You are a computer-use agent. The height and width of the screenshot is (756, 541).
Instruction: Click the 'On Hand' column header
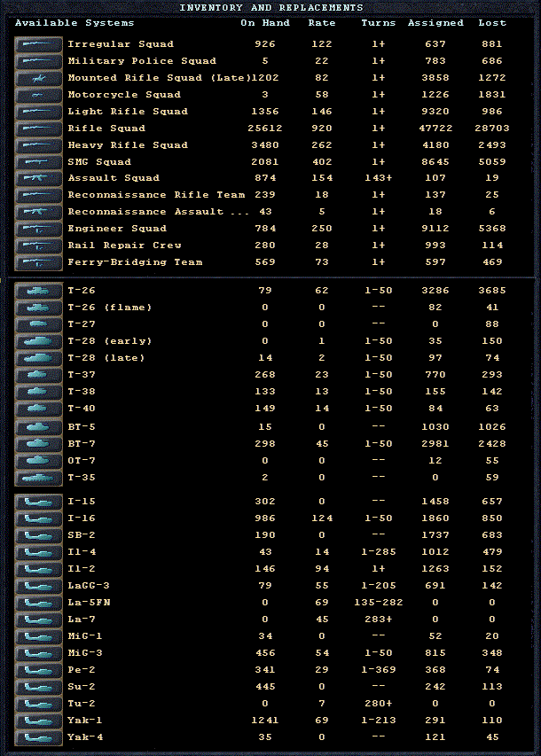(x=265, y=23)
